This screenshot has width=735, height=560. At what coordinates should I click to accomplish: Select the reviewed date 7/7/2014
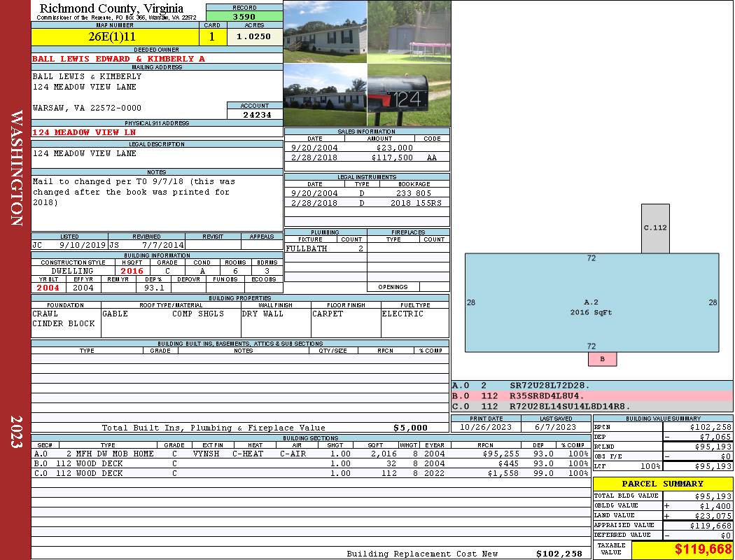[x=162, y=244]
